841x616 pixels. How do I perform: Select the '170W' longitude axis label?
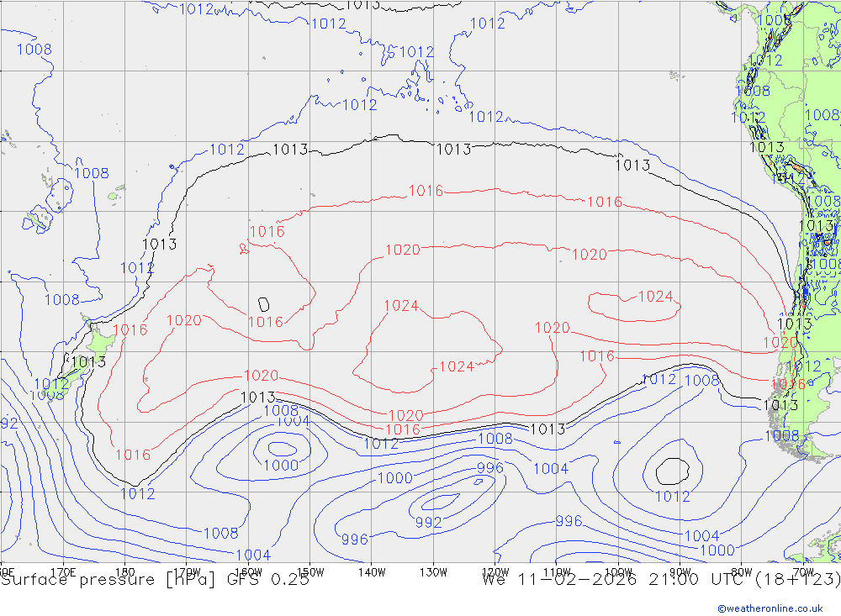click(x=188, y=571)
